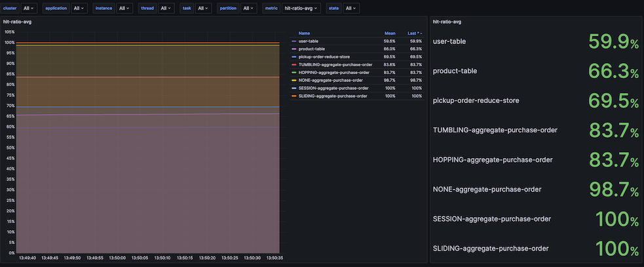644x267 pixels.
Task: Click the pickup-order-reduce-store legend color swatch
Action: (x=294, y=57)
